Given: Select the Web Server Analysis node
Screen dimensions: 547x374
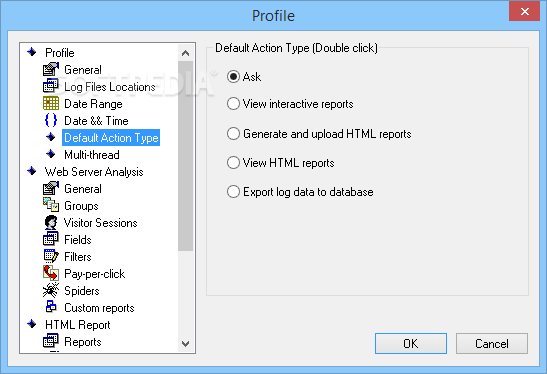Looking at the screenshot, I should [x=94, y=172].
